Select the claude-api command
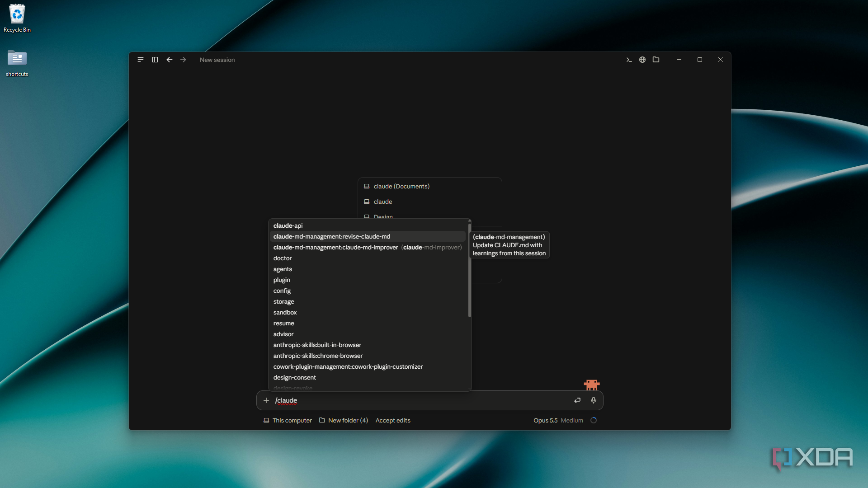 tap(368, 225)
